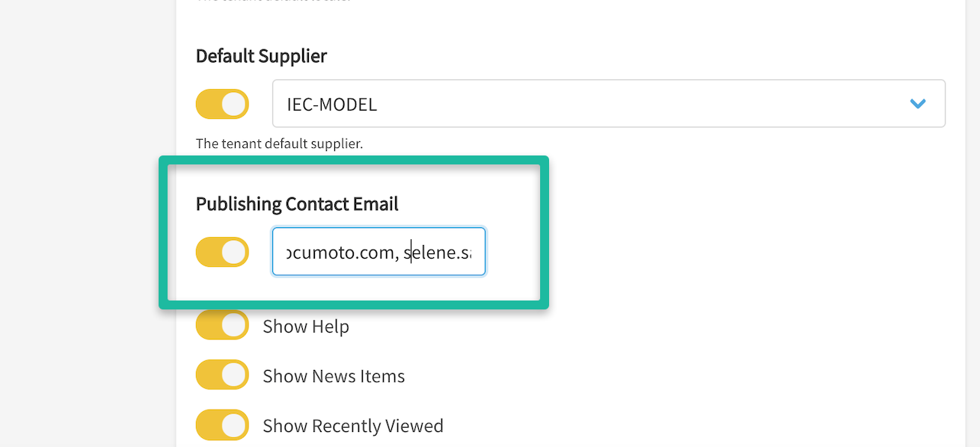Turn off the Publishing Contact Email toggle
The image size is (980, 447).
coord(222,252)
